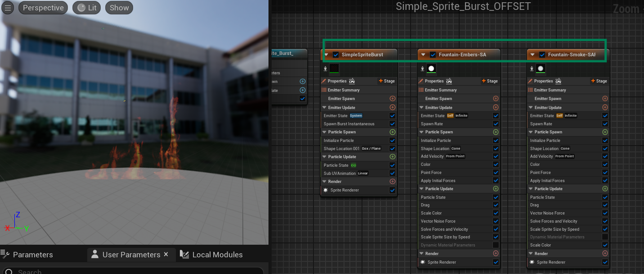Screen dimensions: 644x274
Task: Open the viewport options hamburger menu
Action: pyautogui.click(x=7, y=8)
